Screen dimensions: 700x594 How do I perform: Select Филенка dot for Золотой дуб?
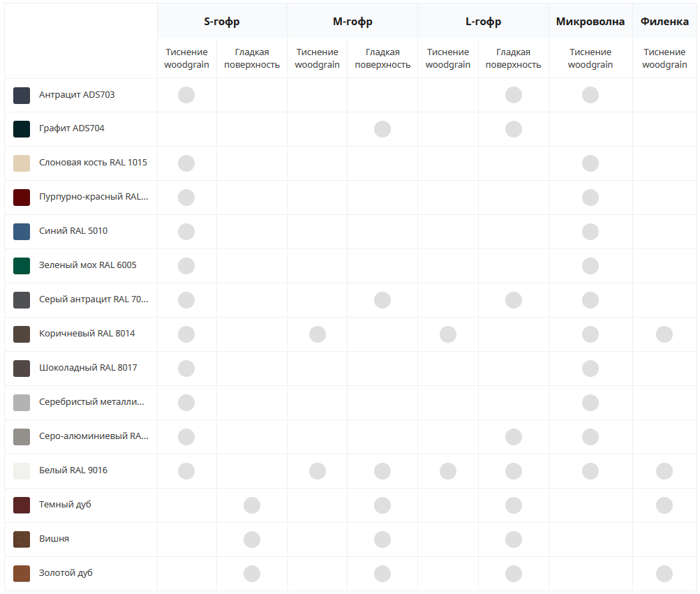[x=664, y=574]
